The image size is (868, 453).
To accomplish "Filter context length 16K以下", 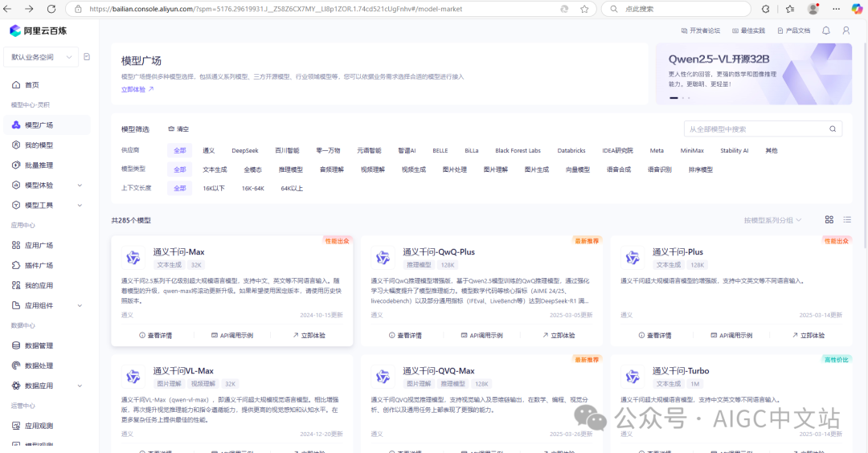I will click(214, 188).
